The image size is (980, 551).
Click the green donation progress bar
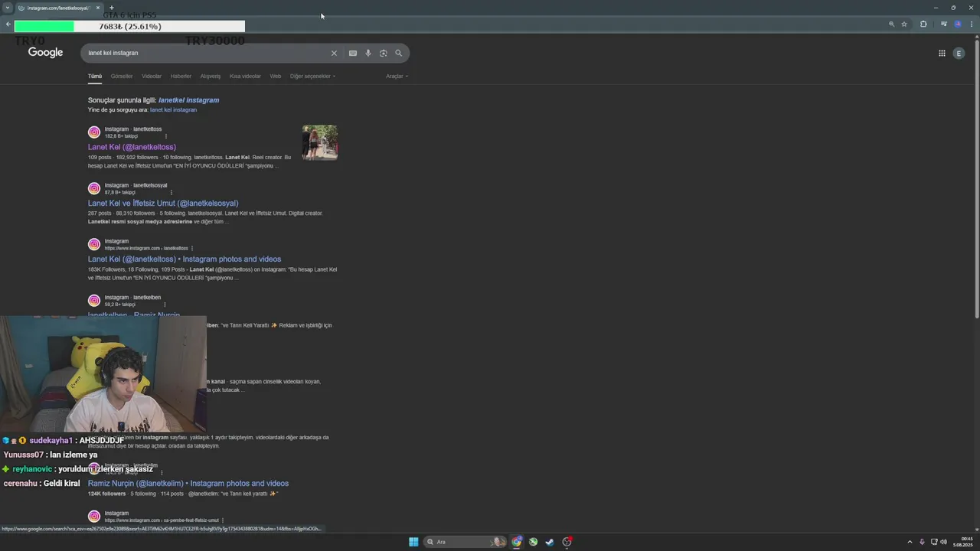[x=44, y=26]
